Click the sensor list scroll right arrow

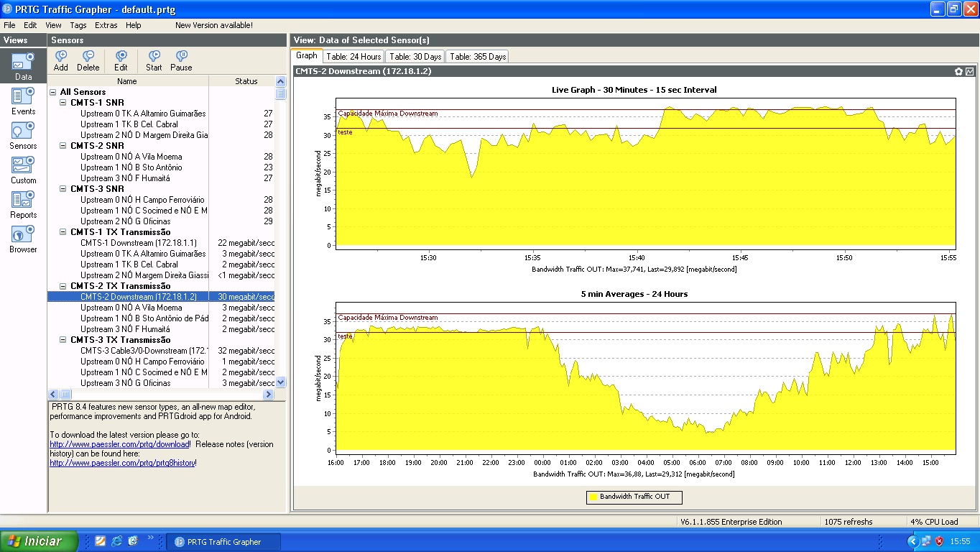click(269, 395)
